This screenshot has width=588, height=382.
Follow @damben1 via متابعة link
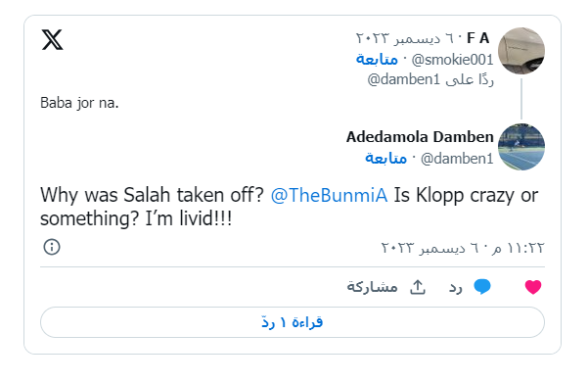coord(385,159)
